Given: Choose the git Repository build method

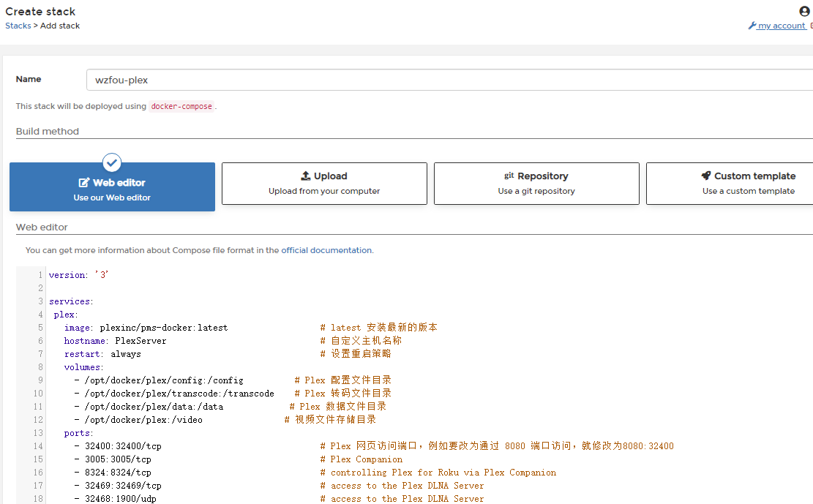Looking at the screenshot, I should coord(536,184).
